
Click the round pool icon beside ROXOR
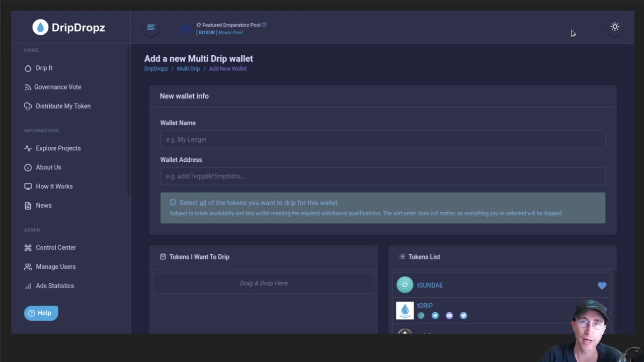click(186, 29)
